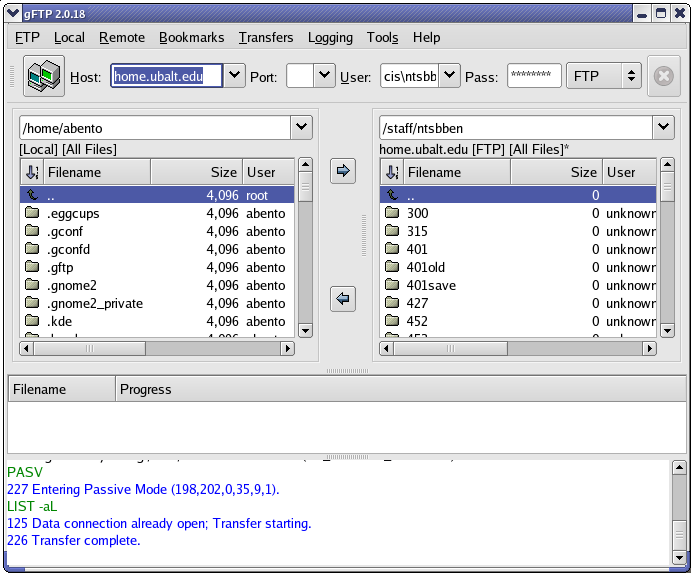
Task: Select remote folder 452
Action: point(518,321)
